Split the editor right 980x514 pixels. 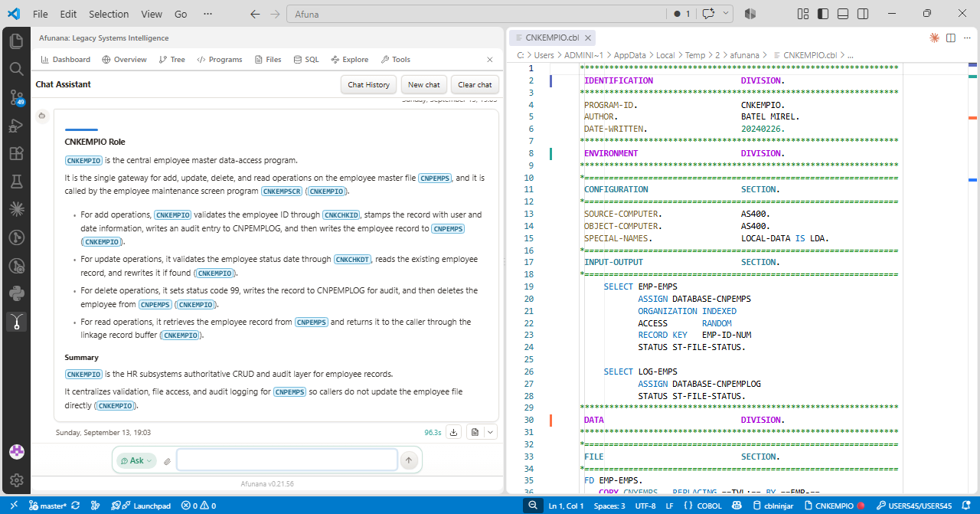tap(951, 38)
